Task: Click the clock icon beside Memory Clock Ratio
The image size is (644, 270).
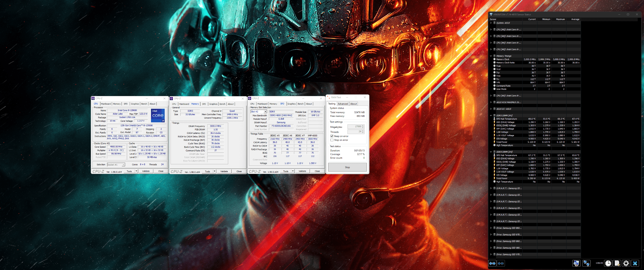Action: click(x=494, y=62)
